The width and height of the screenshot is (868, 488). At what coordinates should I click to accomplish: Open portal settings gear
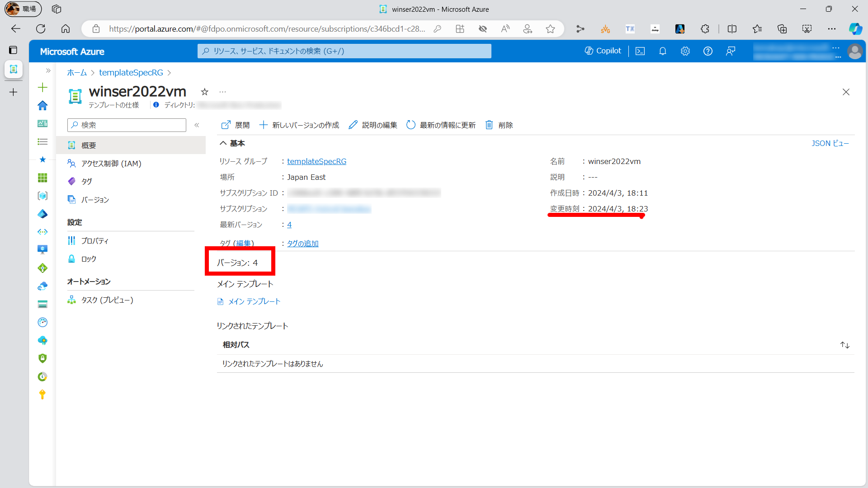tap(685, 51)
